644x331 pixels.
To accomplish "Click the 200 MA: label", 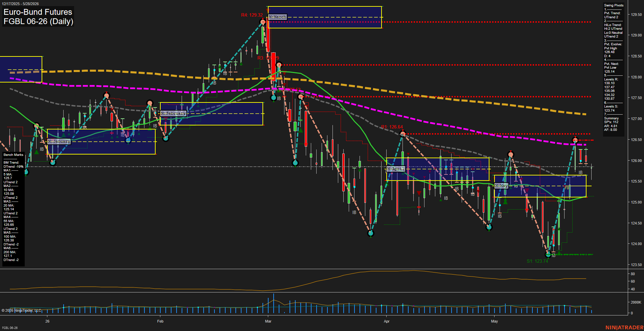I will (9, 252).
